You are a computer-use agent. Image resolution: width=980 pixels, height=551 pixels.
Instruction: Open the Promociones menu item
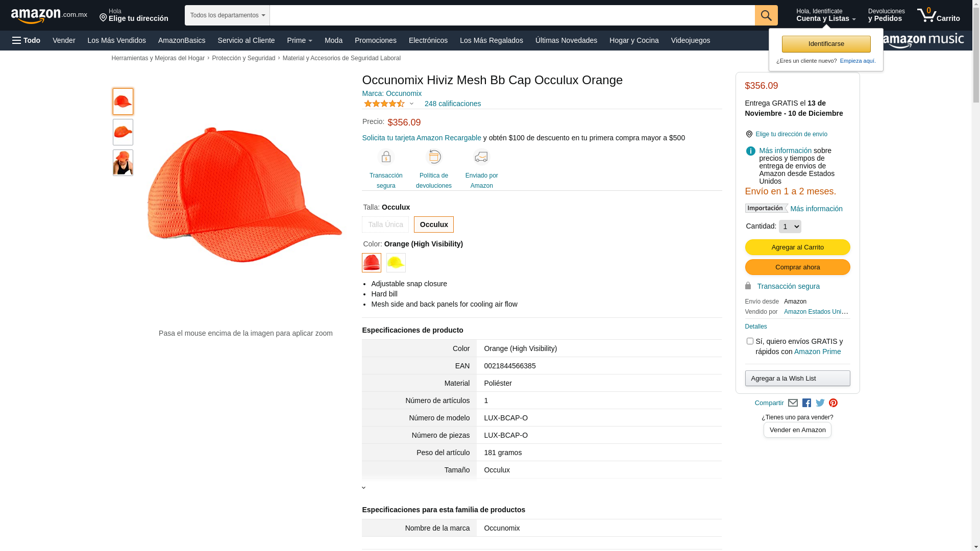[x=375, y=40]
